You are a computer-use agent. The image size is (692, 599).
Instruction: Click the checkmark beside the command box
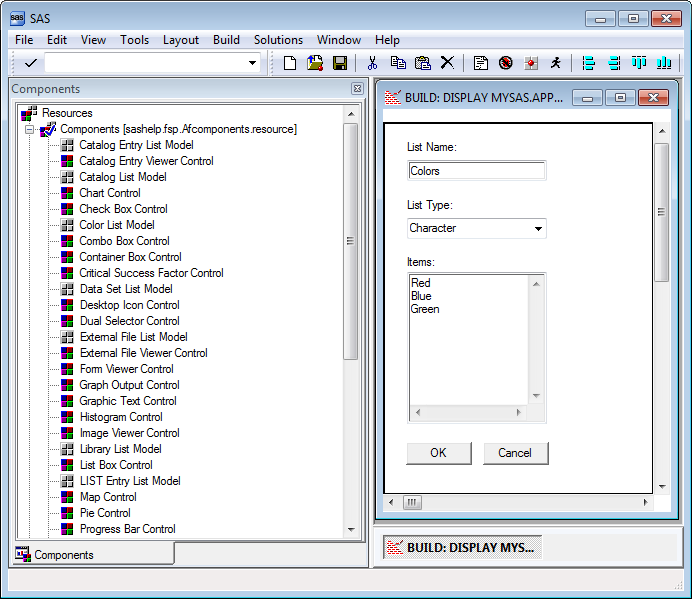coord(30,63)
